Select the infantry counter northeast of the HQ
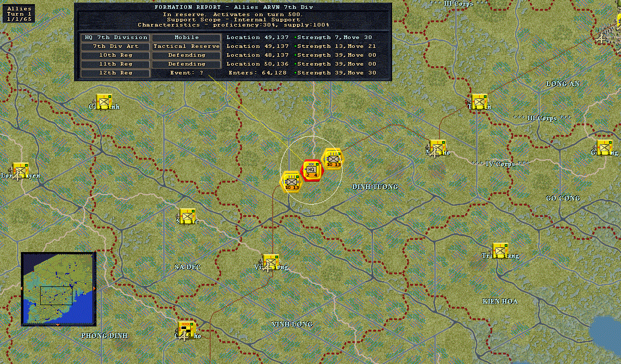Image resolution: width=621 pixels, height=364 pixels. click(x=333, y=159)
